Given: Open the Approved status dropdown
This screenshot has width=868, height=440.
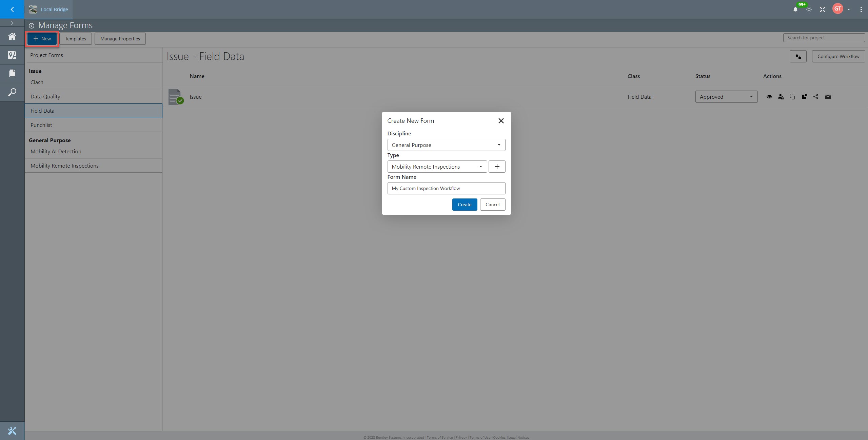Looking at the screenshot, I should [726, 97].
